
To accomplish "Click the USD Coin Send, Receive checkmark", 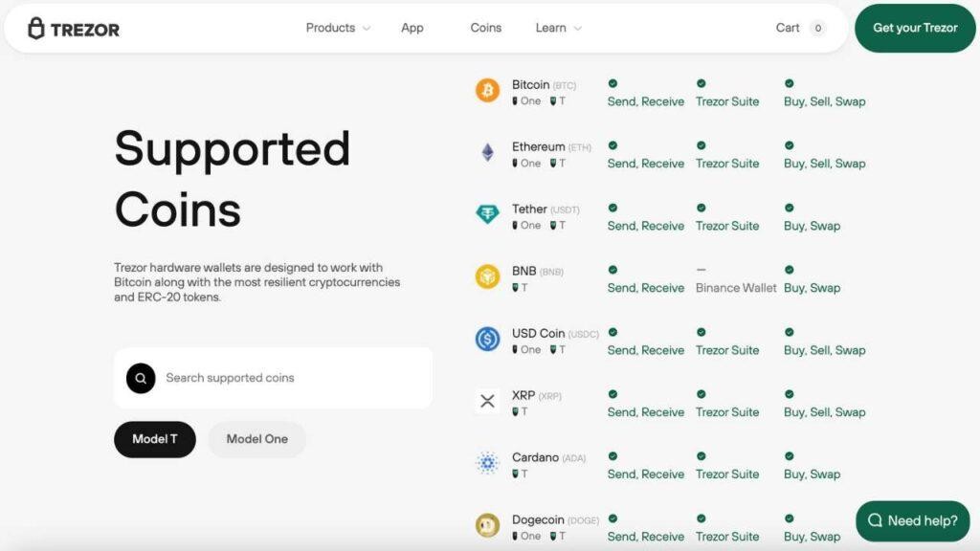I will pos(612,332).
